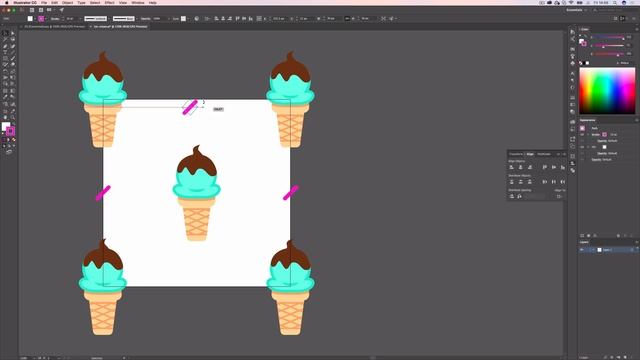Click the magenta stroke on the artboard's left edge

click(103, 193)
